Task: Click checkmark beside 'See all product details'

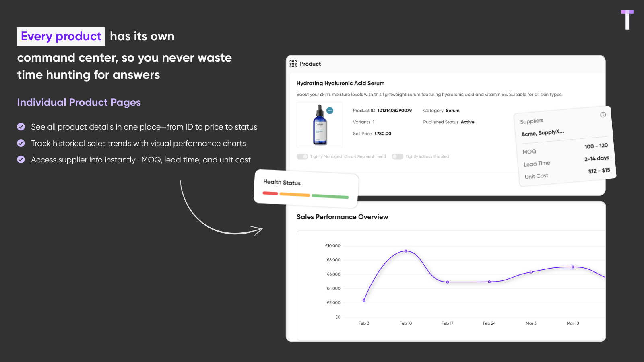Action: [21, 127]
